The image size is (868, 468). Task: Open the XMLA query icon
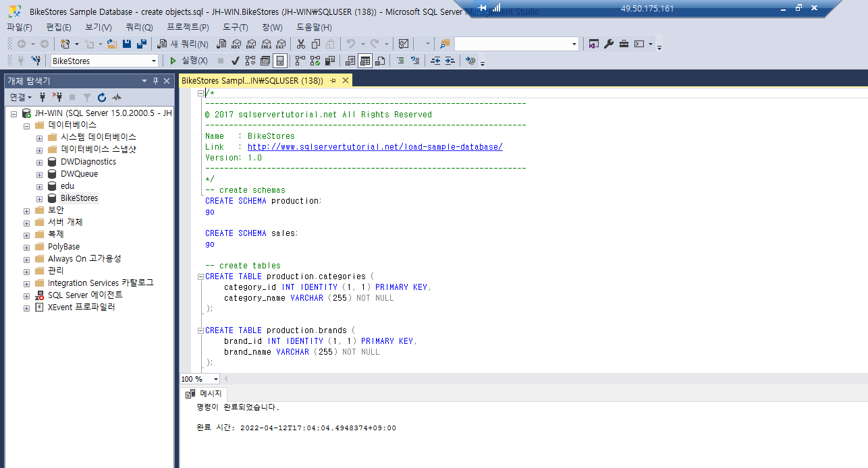[266, 44]
